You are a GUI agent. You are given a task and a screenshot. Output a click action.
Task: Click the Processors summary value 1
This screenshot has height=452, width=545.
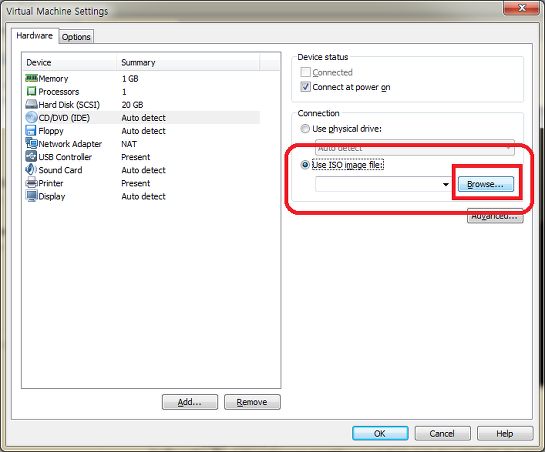(x=124, y=92)
